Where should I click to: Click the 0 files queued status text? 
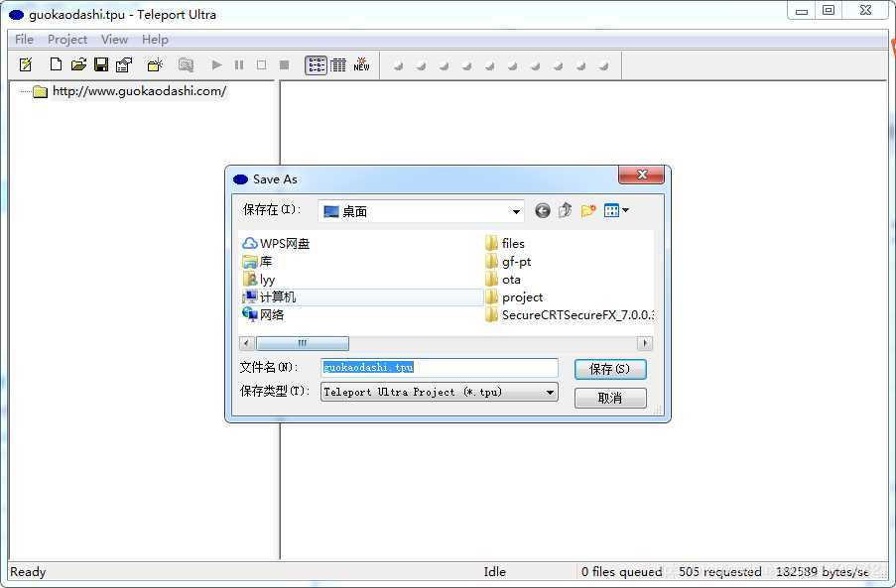621,571
